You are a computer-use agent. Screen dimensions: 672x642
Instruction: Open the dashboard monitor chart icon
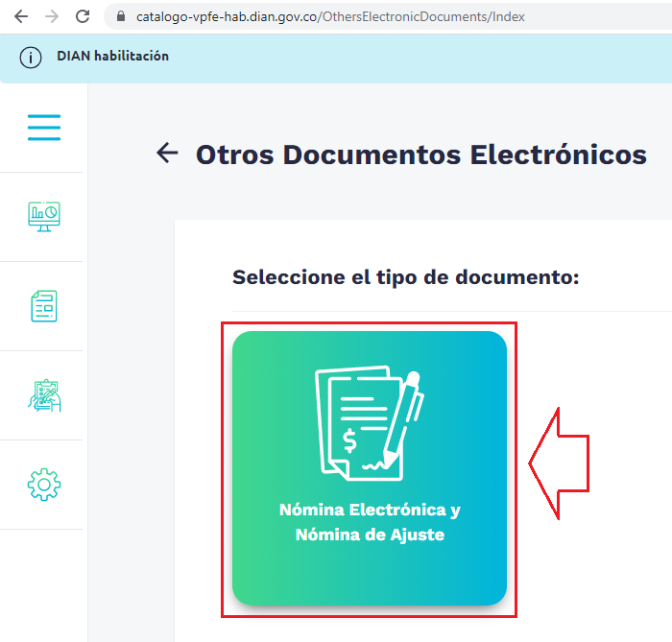pos(44,216)
